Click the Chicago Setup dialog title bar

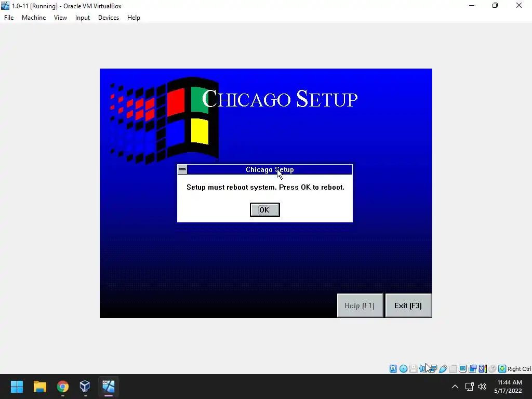270,169
